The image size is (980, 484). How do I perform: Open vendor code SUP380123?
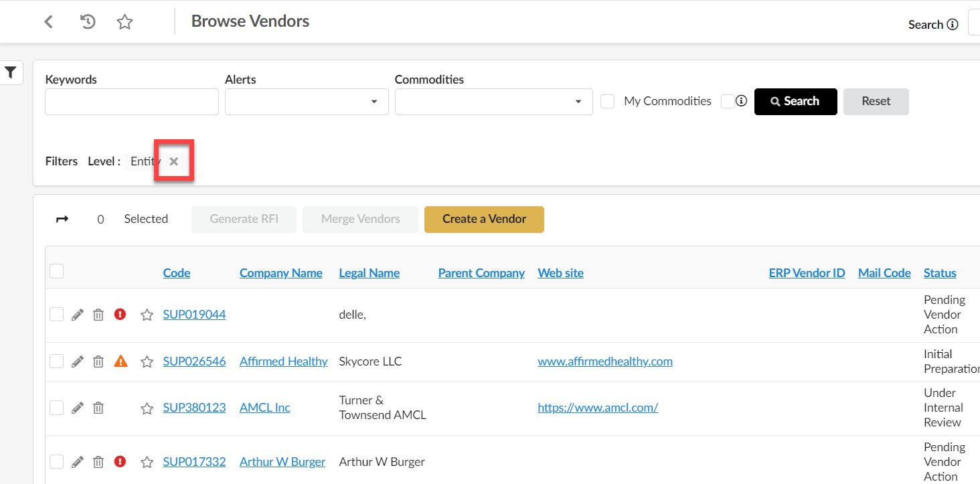pos(194,408)
